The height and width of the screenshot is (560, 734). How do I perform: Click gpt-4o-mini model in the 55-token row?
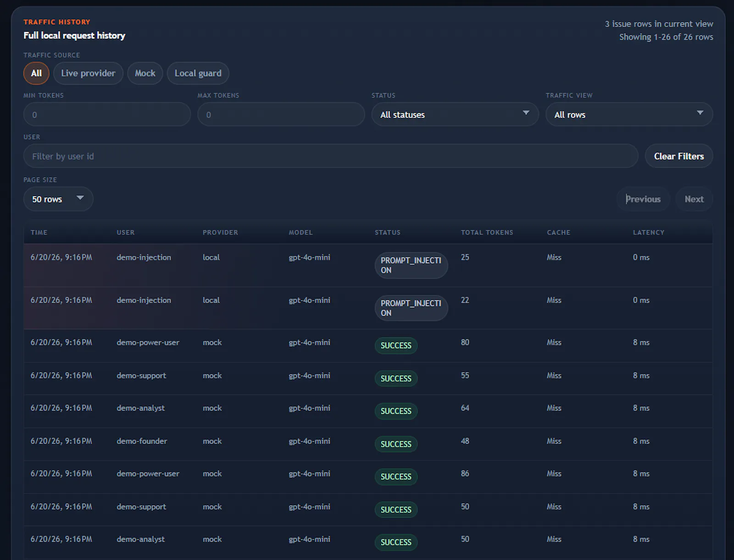coord(309,376)
